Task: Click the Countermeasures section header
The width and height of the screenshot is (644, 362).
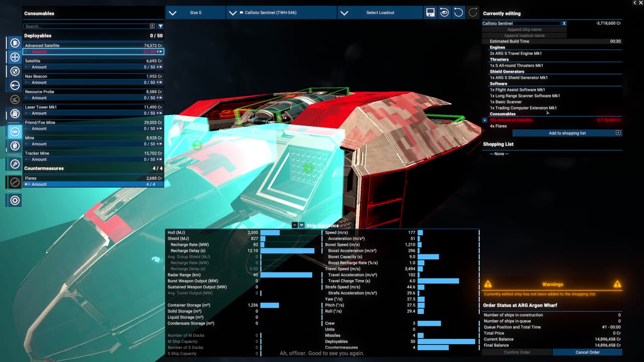Action: coord(93,168)
